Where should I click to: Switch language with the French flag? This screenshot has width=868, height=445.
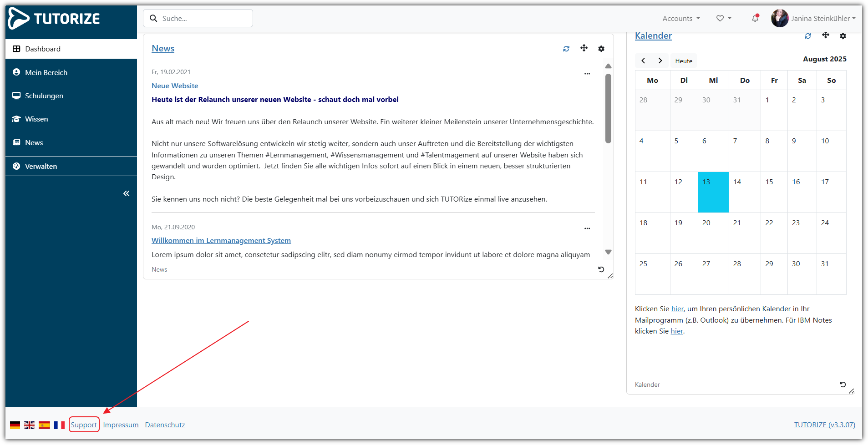click(59, 425)
